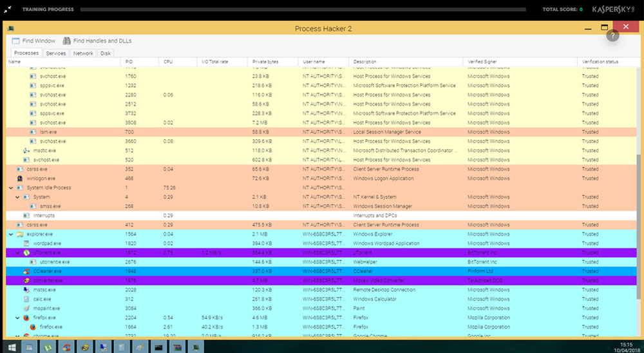Click the mstsc.exe remote desktop icon
Viewport: 644px width, 353px height.
pos(26,290)
